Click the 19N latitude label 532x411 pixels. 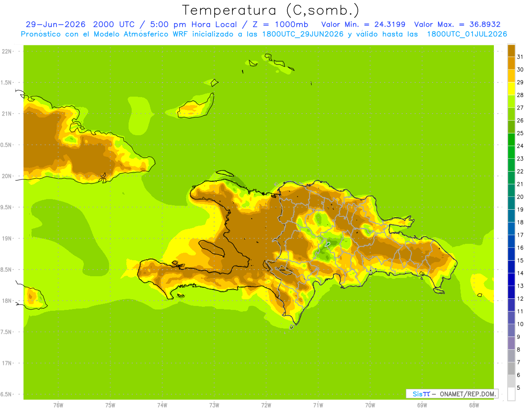click(7, 239)
